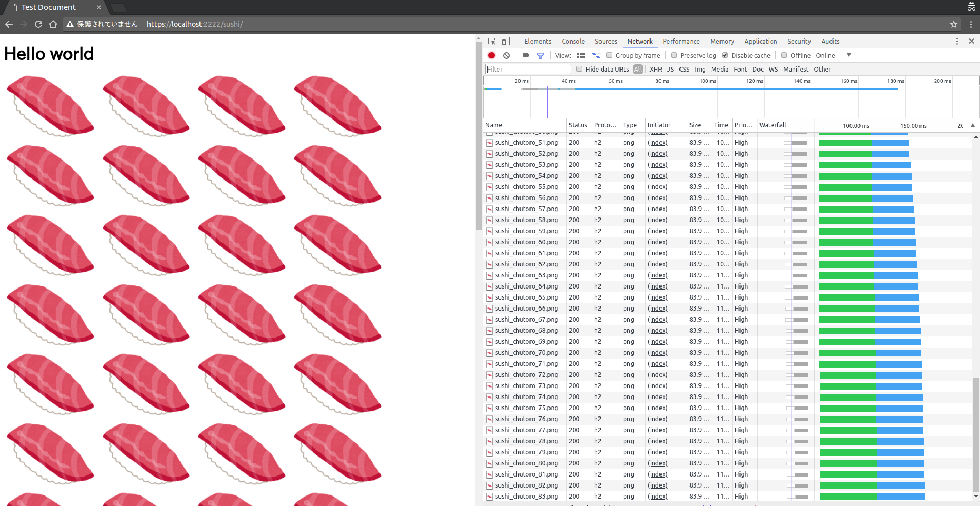Filter requests by XHR
Screen dimensions: 980x506
[x=656, y=69]
